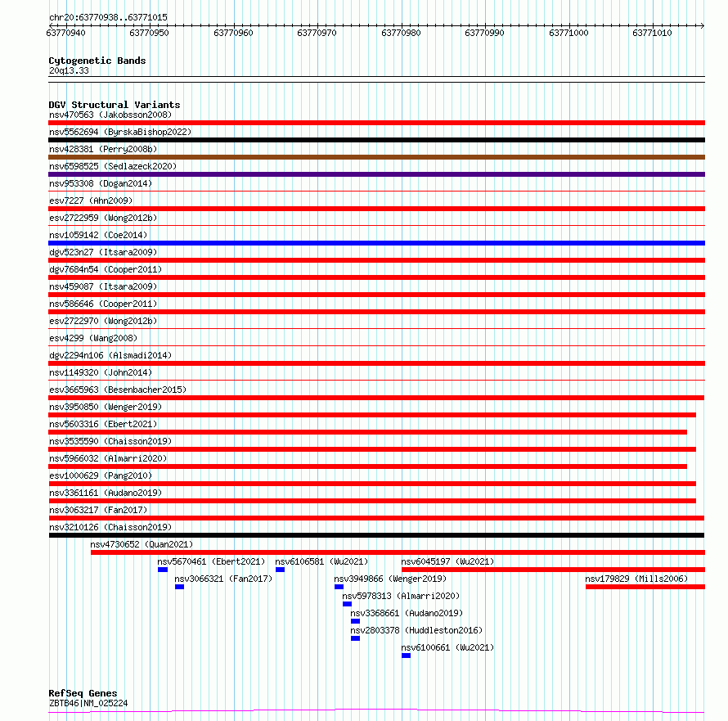The image size is (728, 721).
Task: Open nsv5562694 (ByrskaBishop2022) variant label
Action: pos(120,132)
